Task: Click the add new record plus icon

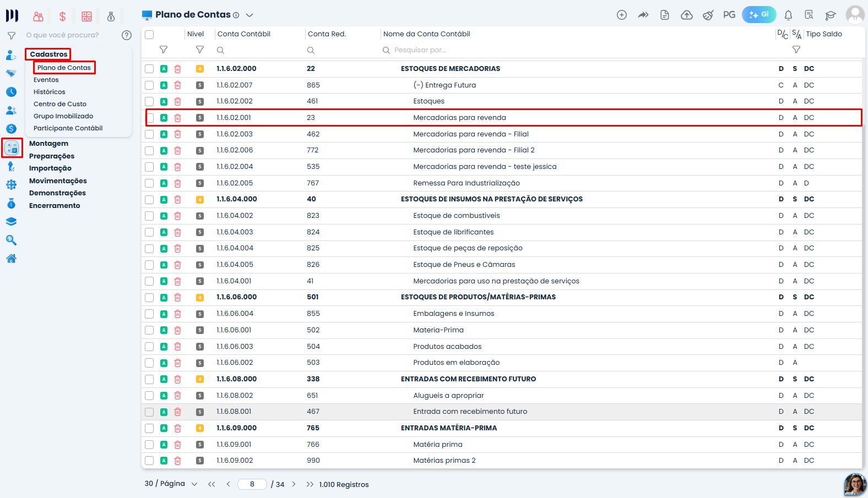Action: (621, 15)
